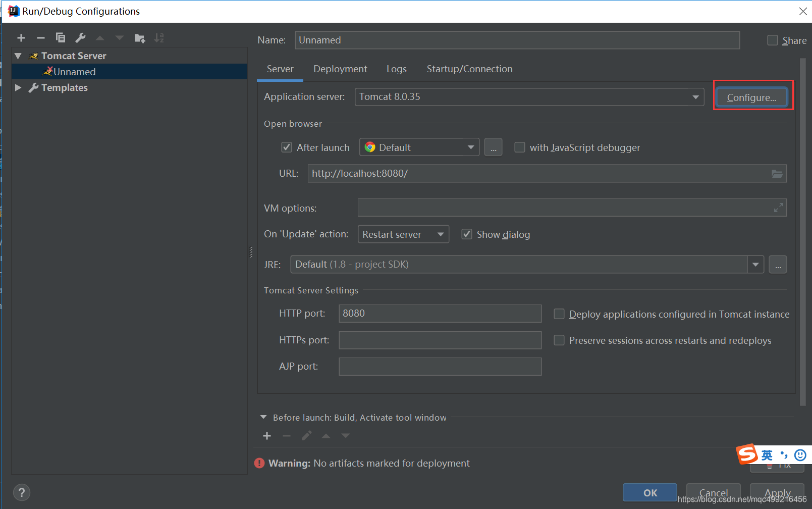Click VM options input field
The width and height of the screenshot is (812, 509).
click(x=572, y=208)
